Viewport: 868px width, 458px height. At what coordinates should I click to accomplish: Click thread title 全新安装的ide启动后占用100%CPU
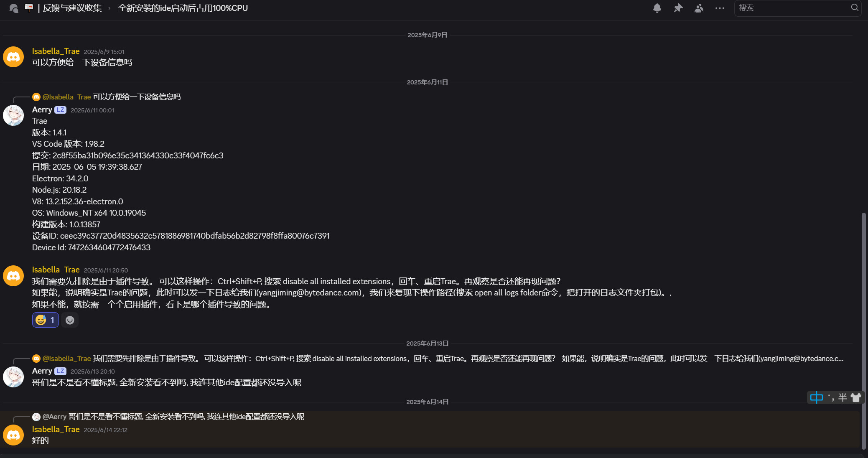[x=183, y=8]
